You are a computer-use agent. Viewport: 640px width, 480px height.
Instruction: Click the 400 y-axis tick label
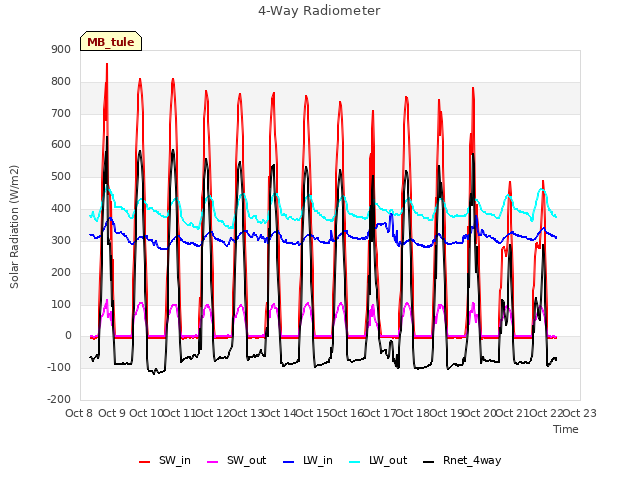pos(61,209)
